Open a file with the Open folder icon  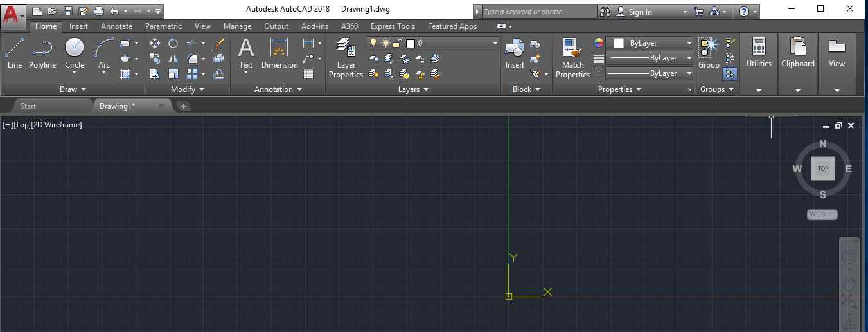click(52, 12)
